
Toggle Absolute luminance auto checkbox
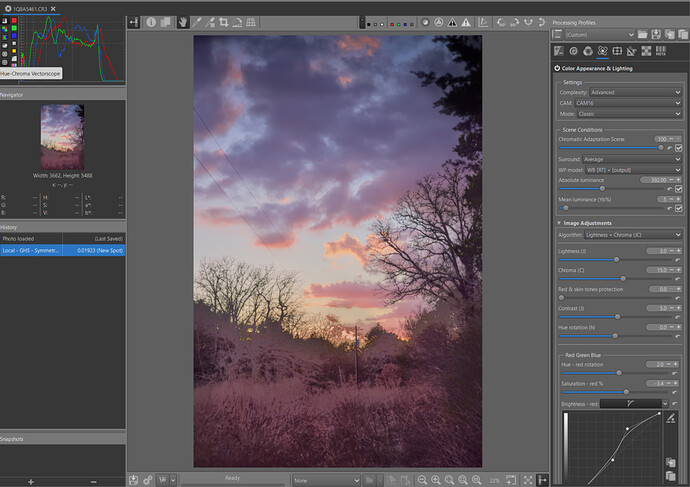(x=679, y=188)
